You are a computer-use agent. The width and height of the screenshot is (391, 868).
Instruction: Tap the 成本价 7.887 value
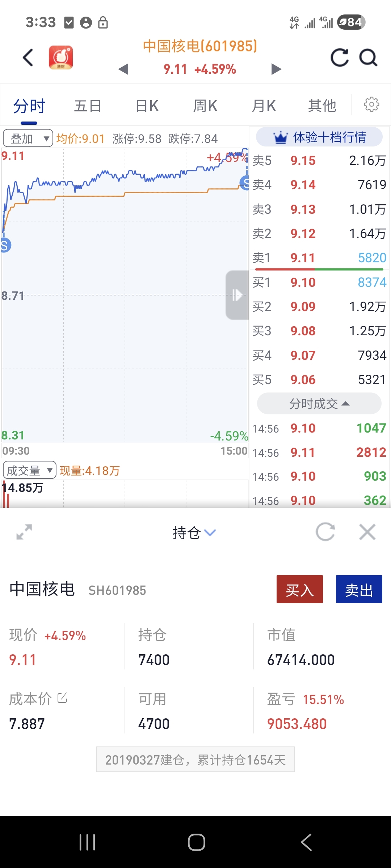[27, 724]
